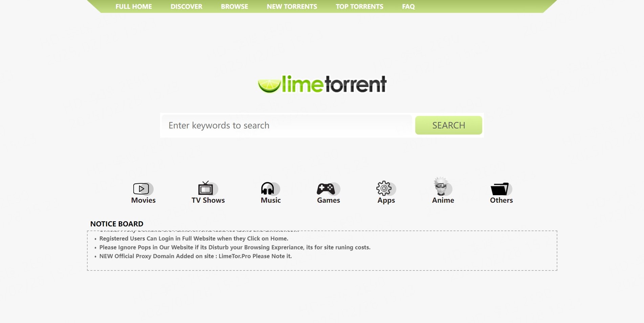
Task: Open Top Torrents in the menu
Action: 359,6
